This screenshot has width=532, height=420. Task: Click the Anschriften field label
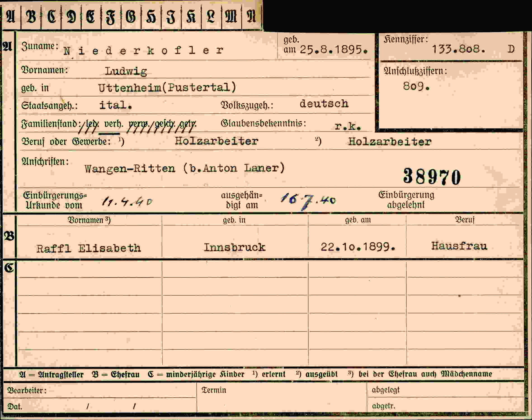tap(45, 161)
